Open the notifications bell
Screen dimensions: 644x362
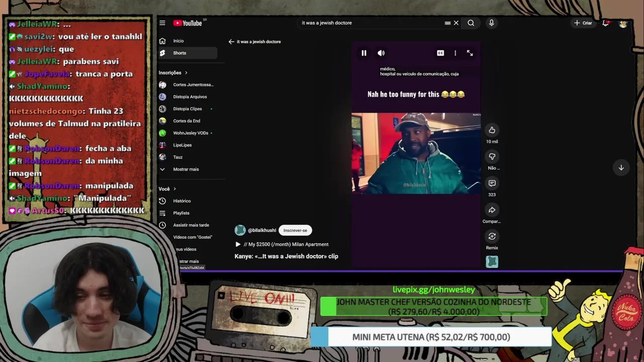pos(606,23)
